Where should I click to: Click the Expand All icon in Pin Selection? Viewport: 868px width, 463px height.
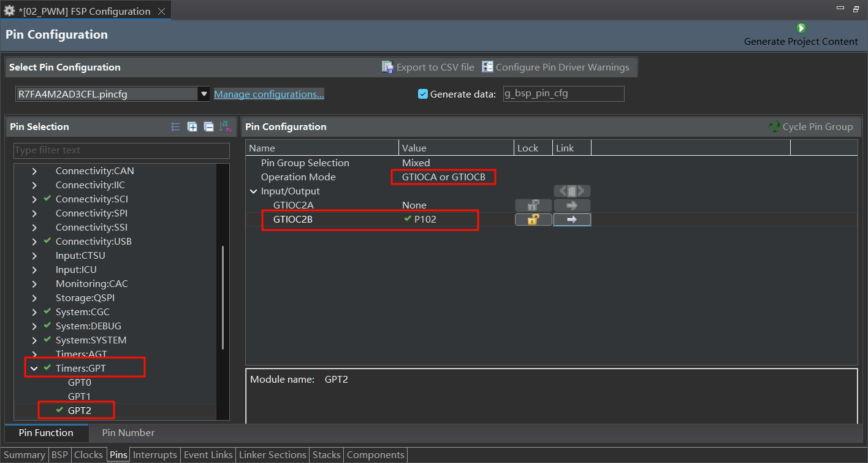192,127
